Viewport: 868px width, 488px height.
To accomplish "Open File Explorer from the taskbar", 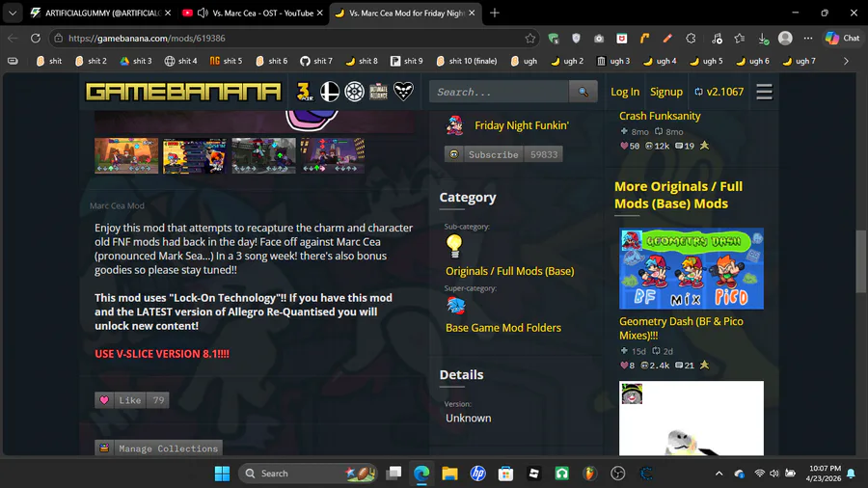I will point(449,474).
